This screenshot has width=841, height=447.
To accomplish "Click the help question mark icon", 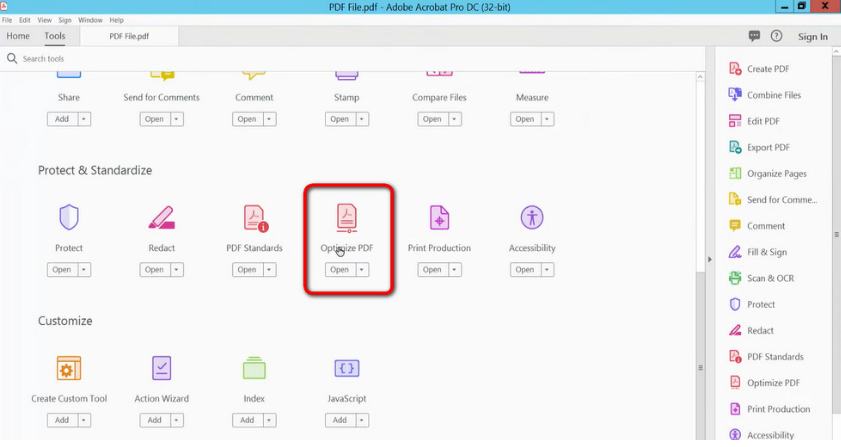I will coord(776,36).
